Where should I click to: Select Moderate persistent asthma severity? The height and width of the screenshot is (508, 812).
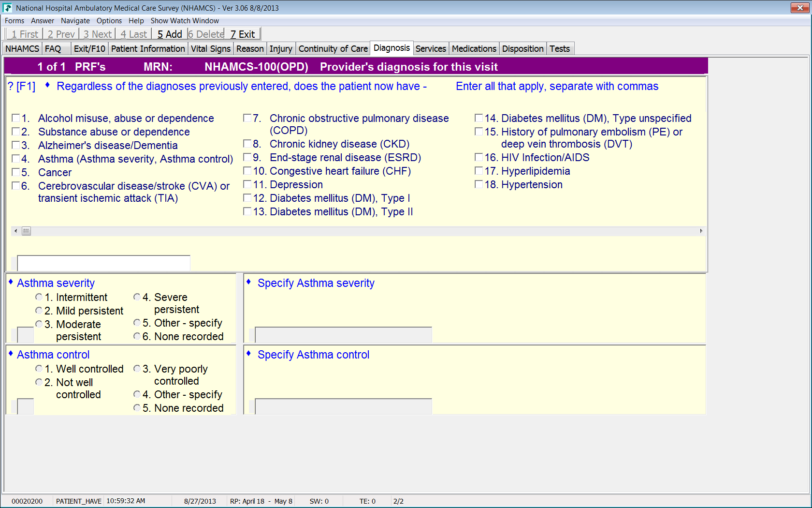click(x=39, y=324)
